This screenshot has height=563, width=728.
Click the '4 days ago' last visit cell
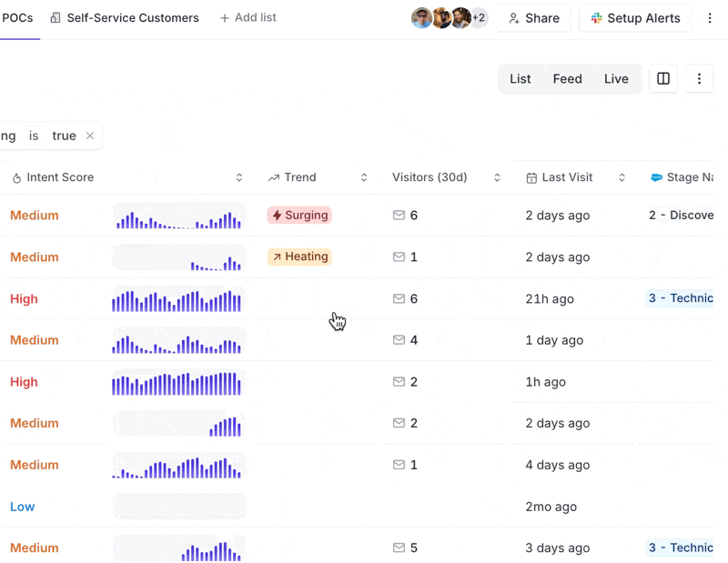(x=558, y=465)
